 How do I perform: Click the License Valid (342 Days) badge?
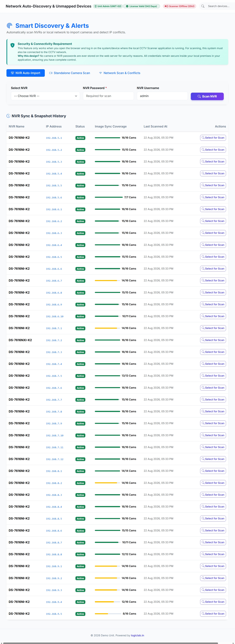coord(141,6)
